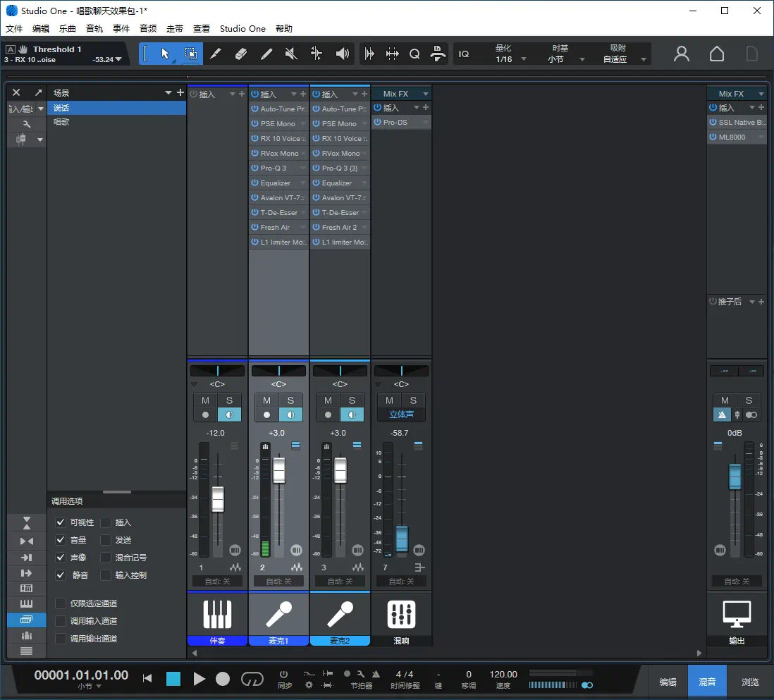The width and height of the screenshot is (774, 700).
Task: Click the 麦克1 microphone channel icon
Action: coord(279,614)
